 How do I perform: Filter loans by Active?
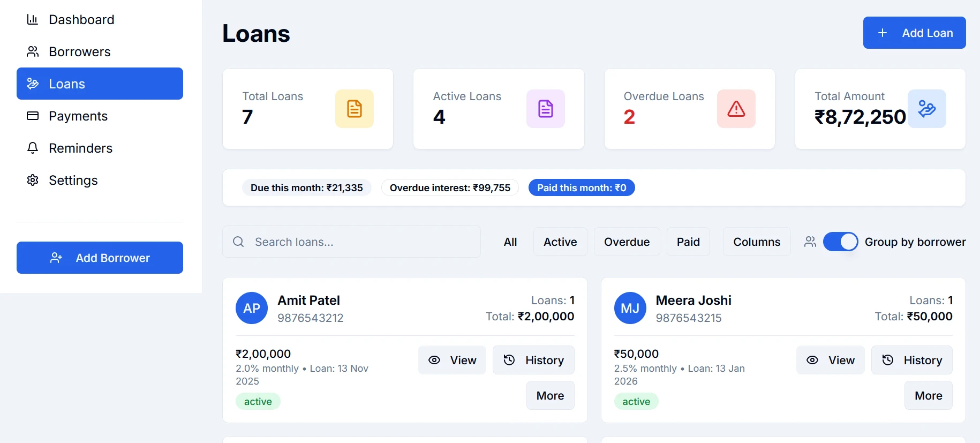coord(560,242)
